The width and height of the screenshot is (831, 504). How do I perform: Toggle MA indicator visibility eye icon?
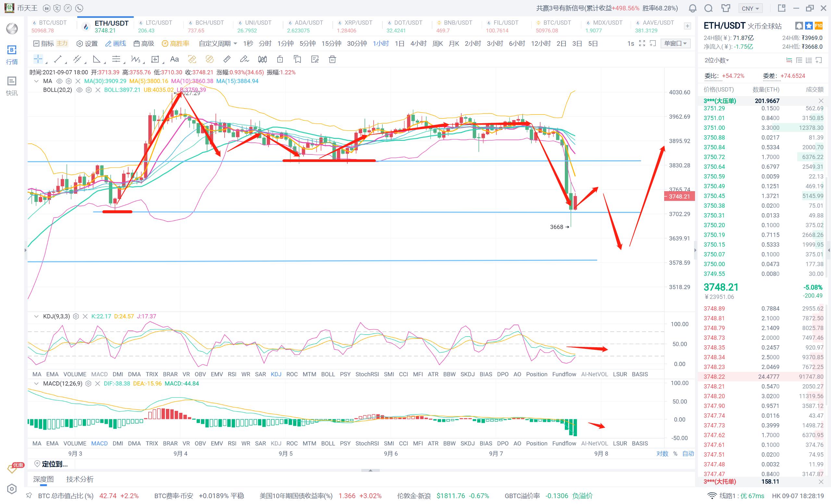click(x=59, y=81)
